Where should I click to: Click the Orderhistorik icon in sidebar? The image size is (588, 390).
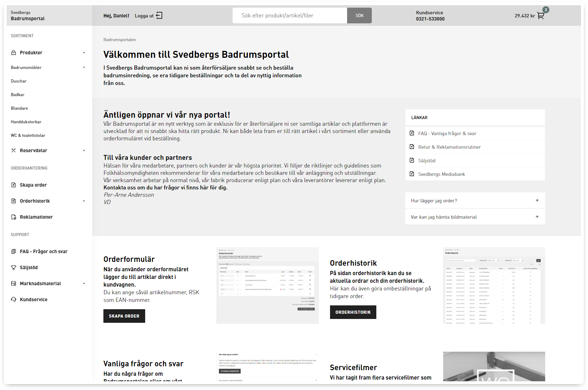14,201
